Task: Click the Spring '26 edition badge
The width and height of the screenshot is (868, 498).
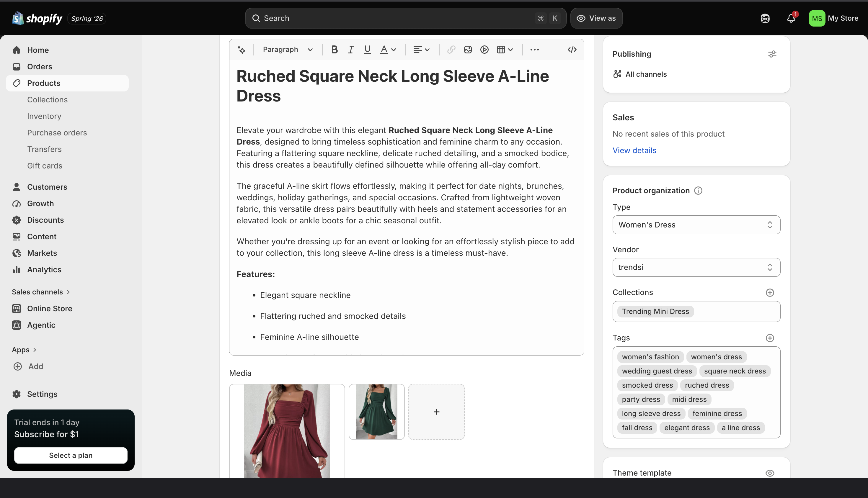Action: point(87,19)
